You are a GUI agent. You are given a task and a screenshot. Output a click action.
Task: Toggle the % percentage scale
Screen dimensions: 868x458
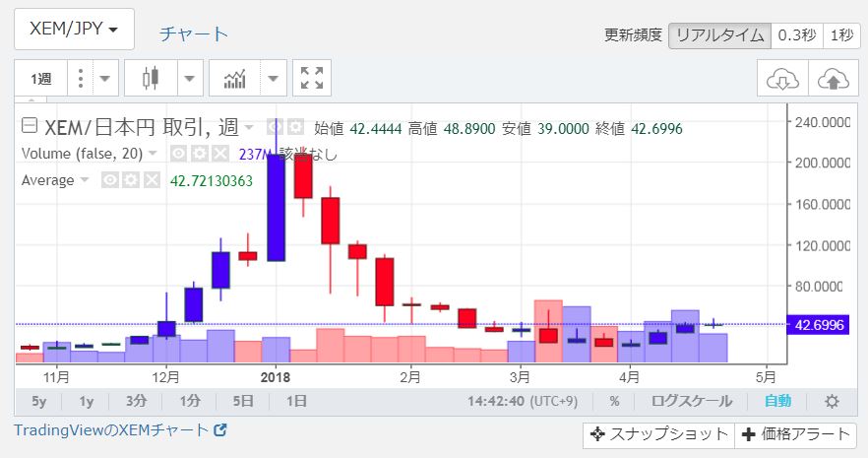(x=614, y=401)
